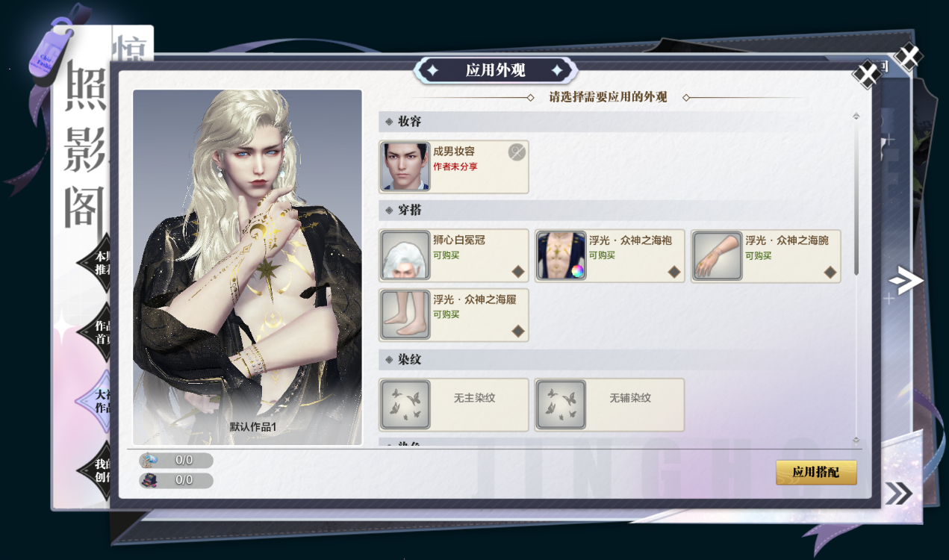Click the right arrow to next work
Screen dimensions: 949x560
tap(906, 281)
